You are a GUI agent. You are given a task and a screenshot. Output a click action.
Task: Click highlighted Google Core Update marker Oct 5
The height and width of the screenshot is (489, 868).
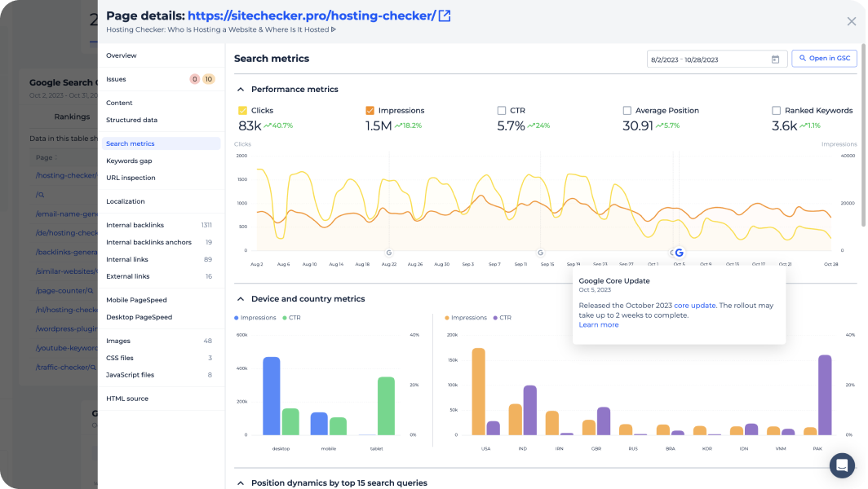[x=680, y=253]
